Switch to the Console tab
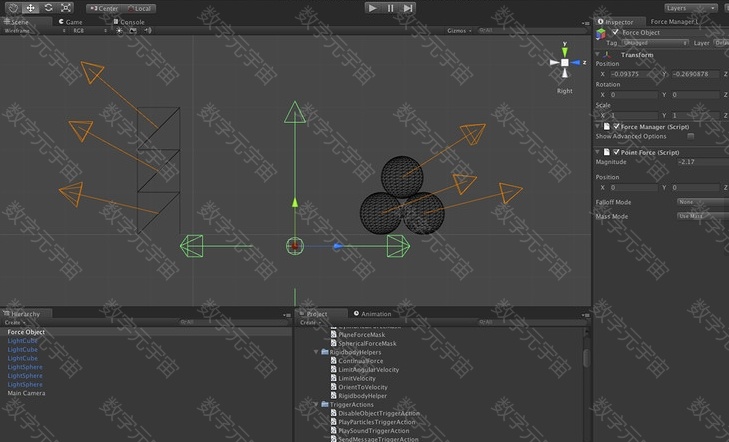This screenshot has width=729, height=442. coord(129,22)
